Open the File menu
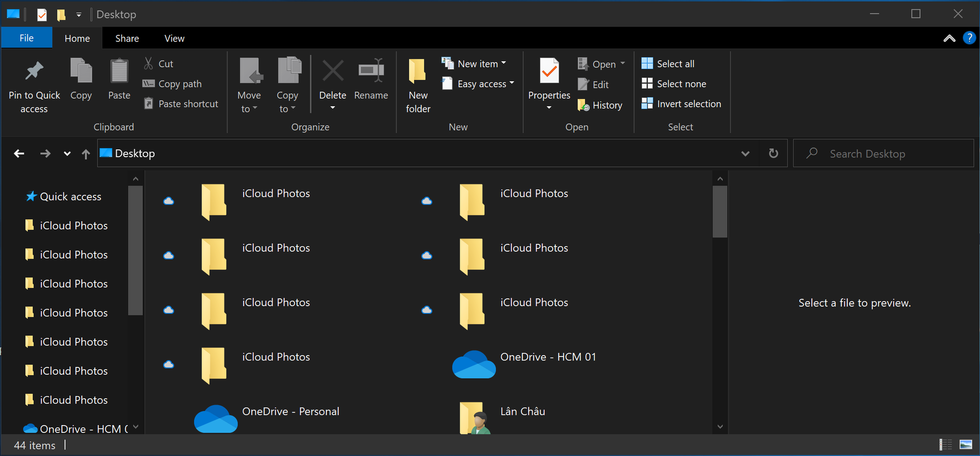Image resolution: width=980 pixels, height=456 pixels. [26, 38]
